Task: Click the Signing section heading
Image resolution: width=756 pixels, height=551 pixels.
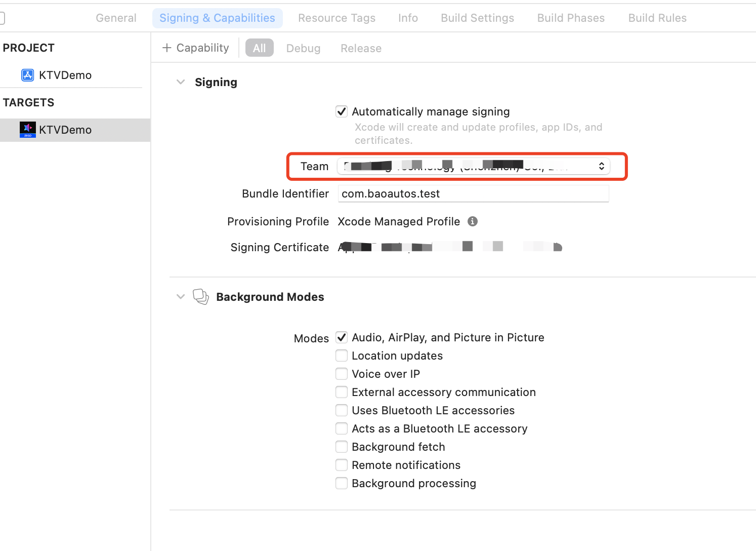Action: (216, 82)
